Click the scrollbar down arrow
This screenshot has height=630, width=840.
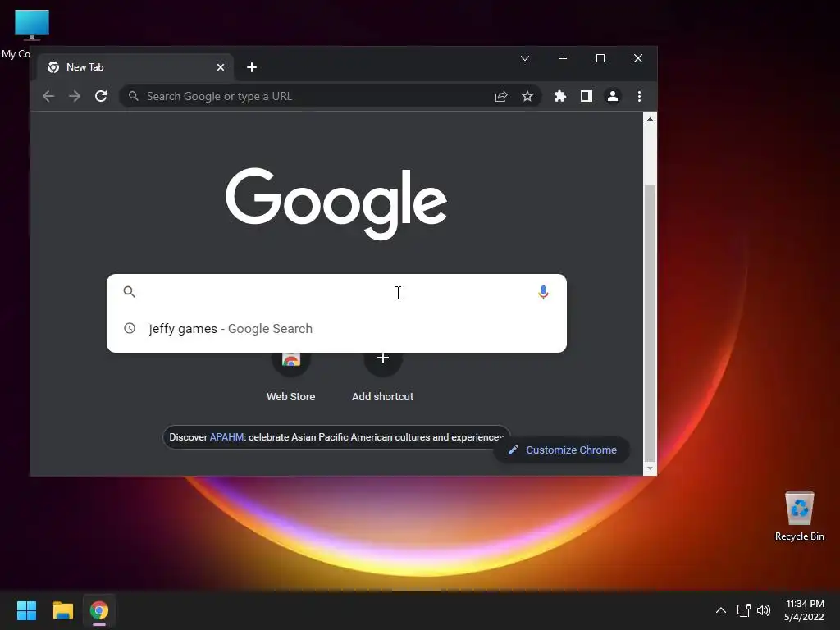point(650,468)
